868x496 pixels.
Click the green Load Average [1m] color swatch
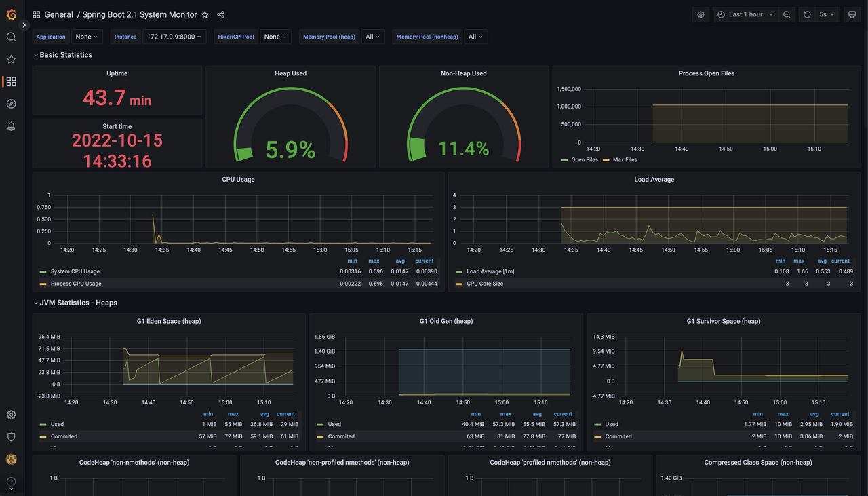(459, 271)
